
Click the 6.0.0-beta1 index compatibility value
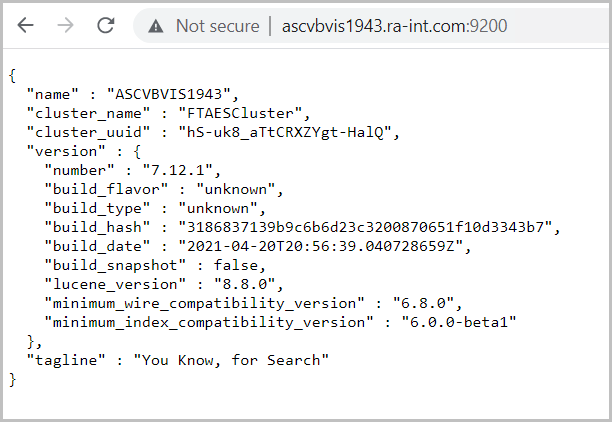[459, 322]
